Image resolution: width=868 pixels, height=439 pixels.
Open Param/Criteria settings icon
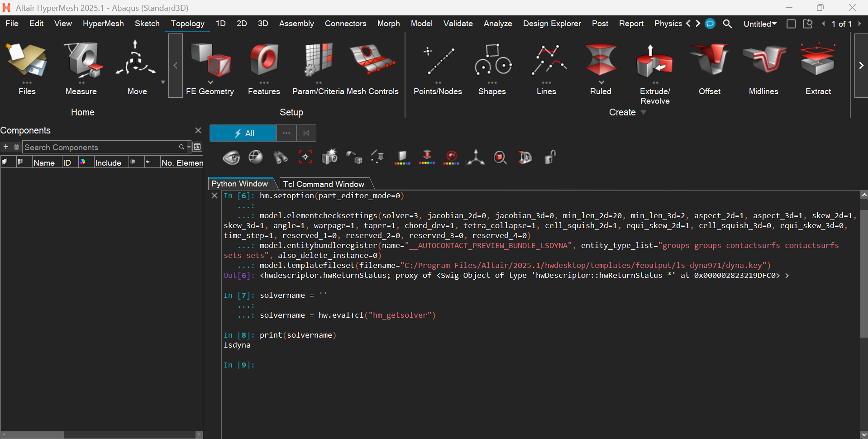(x=318, y=59)
